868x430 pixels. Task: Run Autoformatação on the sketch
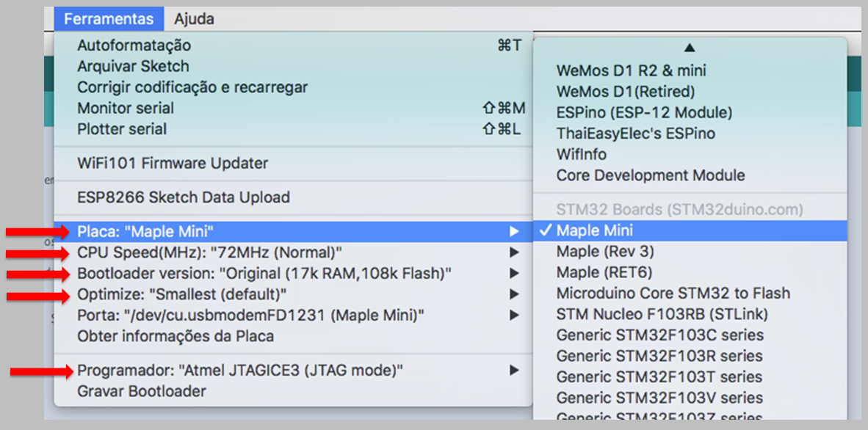(x=132, y=45)
